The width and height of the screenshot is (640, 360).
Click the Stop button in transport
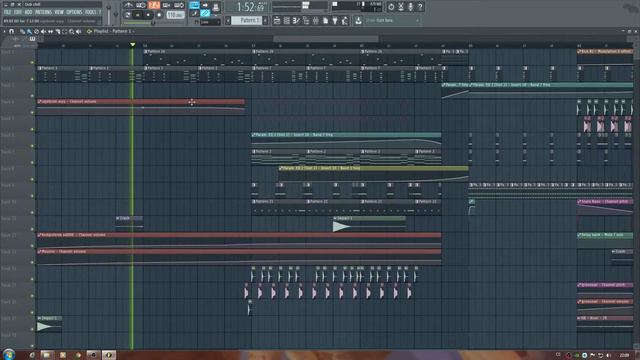pyautogui.click(x=148, y=15)
